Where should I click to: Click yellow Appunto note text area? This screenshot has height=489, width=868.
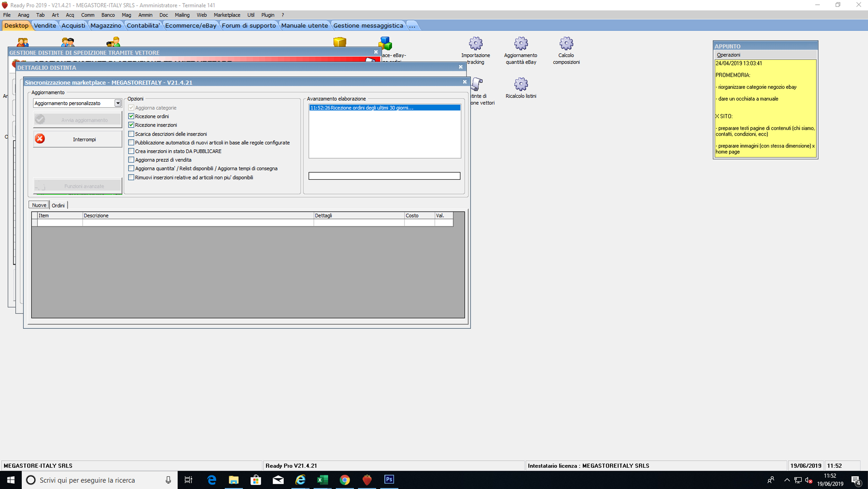tap(765, 108)
